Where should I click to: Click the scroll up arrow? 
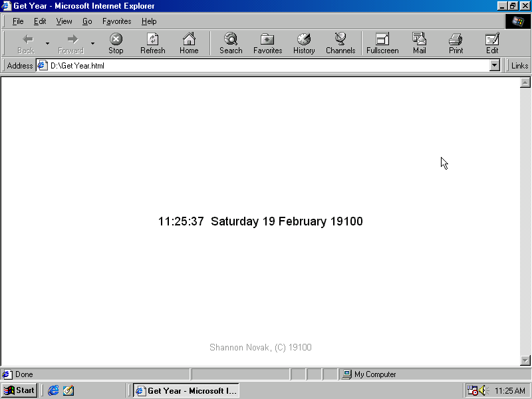point(525,82)
